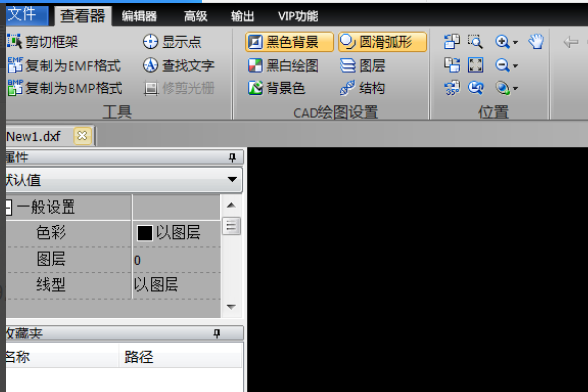Viewport: 588px width, 392px height.
Task: Open the 结构 structure panel
Action: coord(363,88)
